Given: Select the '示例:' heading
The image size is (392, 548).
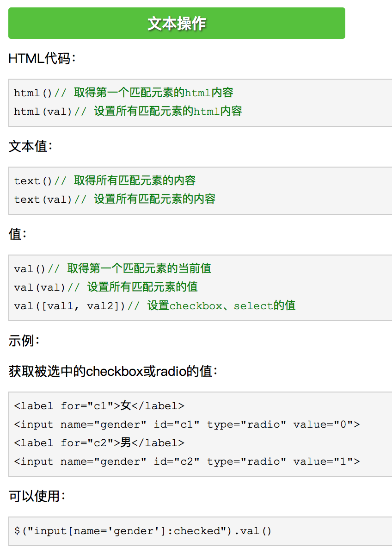Looking at the screenshot, I should click(24, 340).
